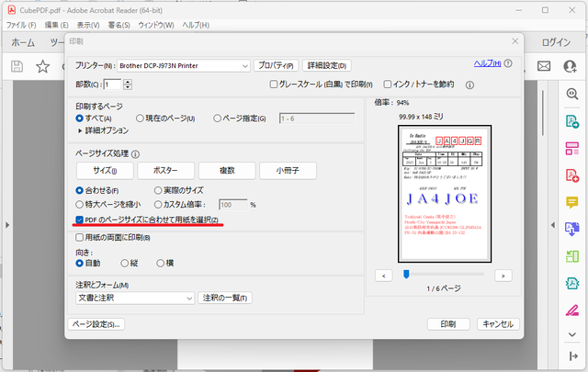Enable インク/トナーを節約 checkbox
The image size is (588, 372).
[x=388, y=85]
